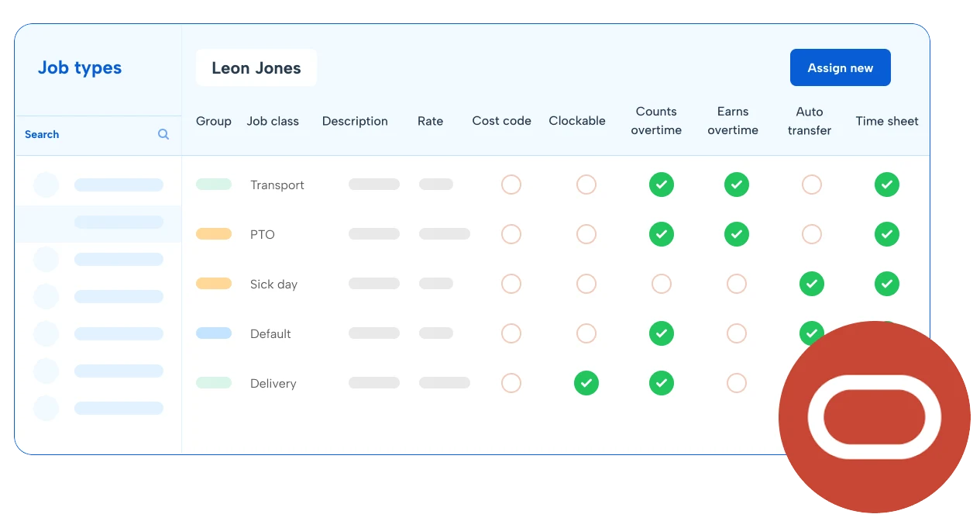Uncheck Counts overtime for Default row
The height and width of the screenshot is (528, 980).
pyautogui.click(x=662, y=333)
